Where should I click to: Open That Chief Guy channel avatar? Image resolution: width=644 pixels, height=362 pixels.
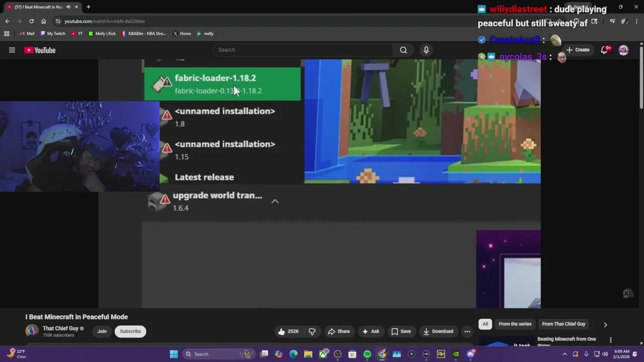point(32,331)
